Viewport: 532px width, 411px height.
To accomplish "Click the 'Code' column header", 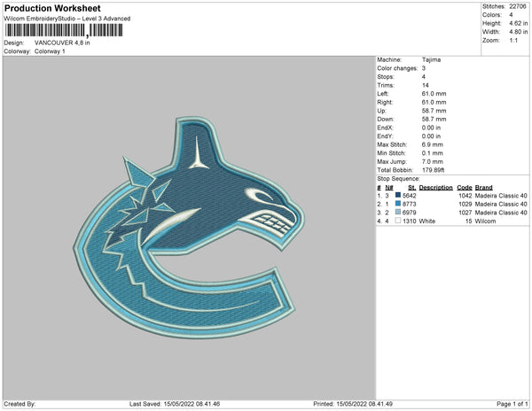I will [x=465, y=188].
